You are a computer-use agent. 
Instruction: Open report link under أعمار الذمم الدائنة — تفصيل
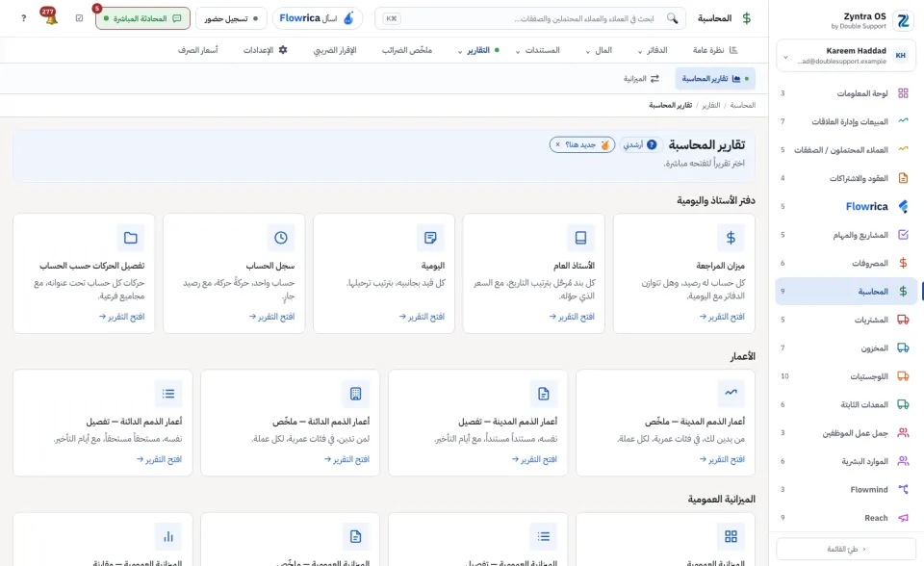tap(159, 459)
